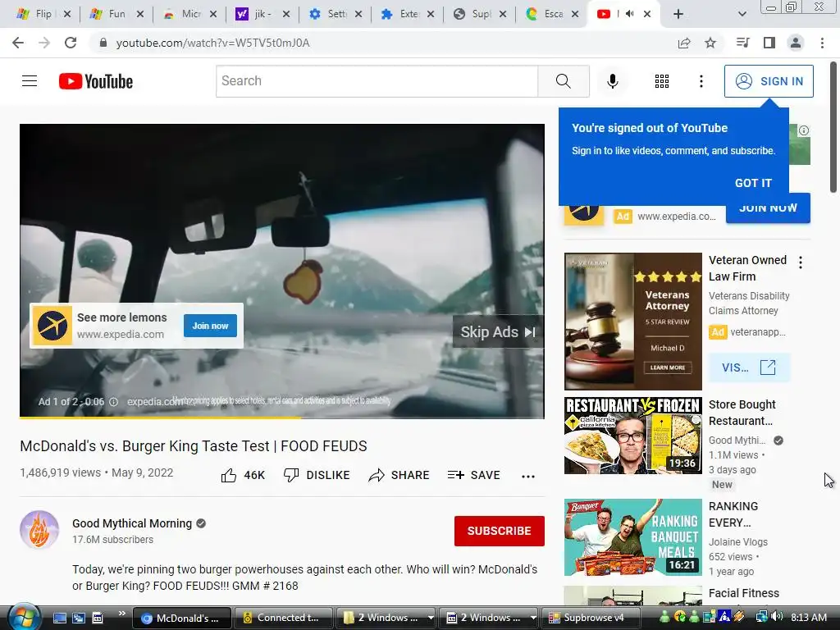Open media control toolbar icon

[x=742, y=43]
